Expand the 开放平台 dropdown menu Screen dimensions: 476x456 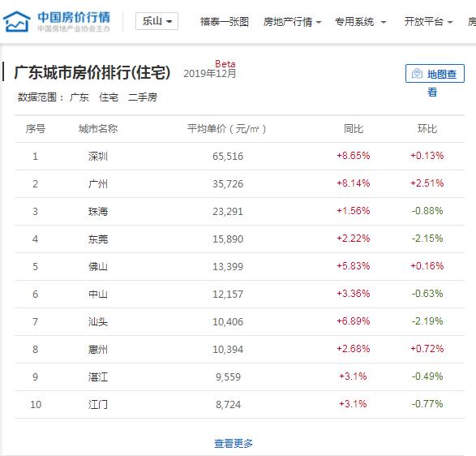click(428, 22)
